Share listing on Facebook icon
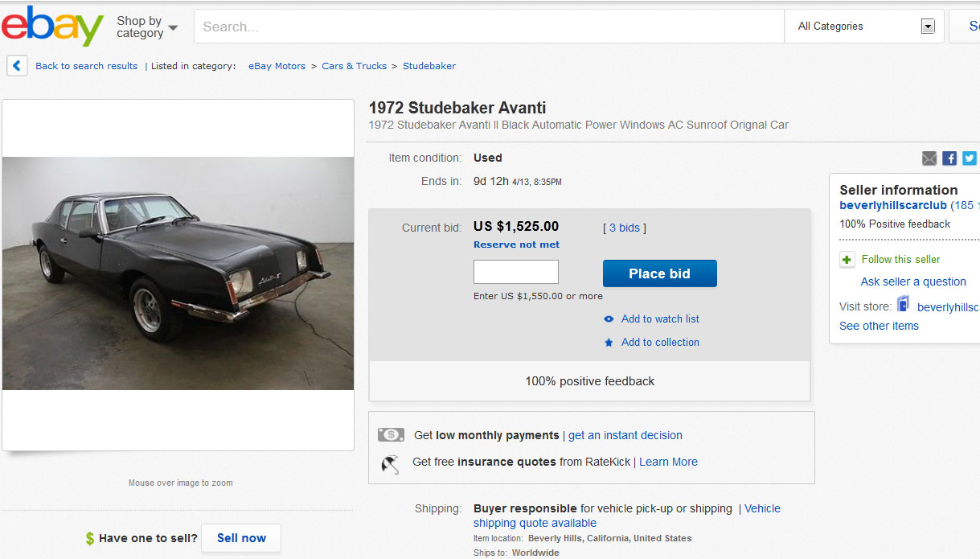The height and width of the screenshot is (559, 980). 949,158
